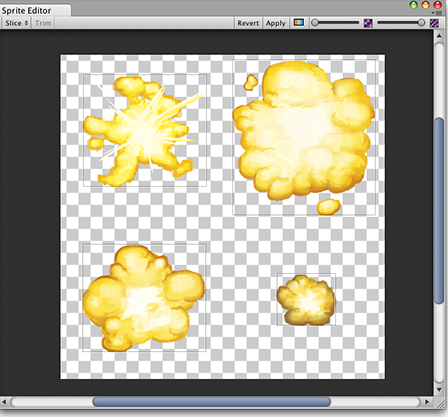448x417 pixels.
Task: Click the zoom slider handle
Action: click(314, 23)
